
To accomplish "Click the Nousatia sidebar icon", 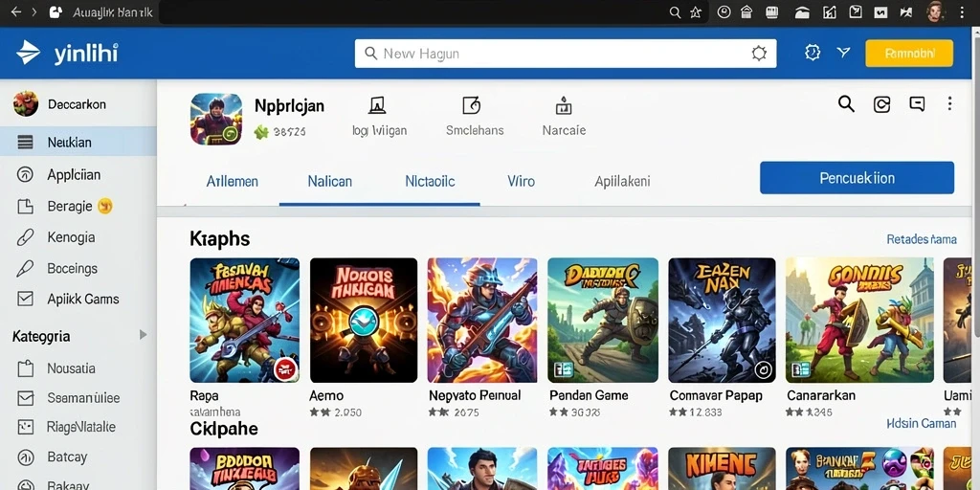I will click(x=25, y=368).
